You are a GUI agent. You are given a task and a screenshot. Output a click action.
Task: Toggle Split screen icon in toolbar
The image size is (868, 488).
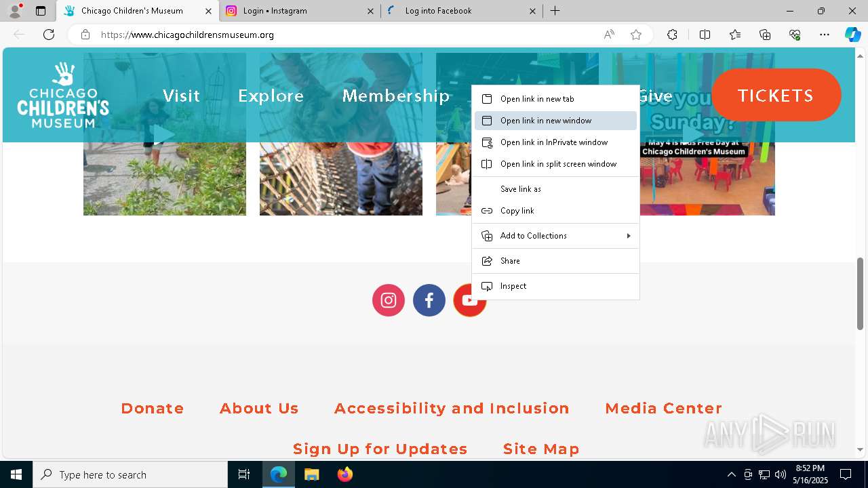click(x=705, y=35)
